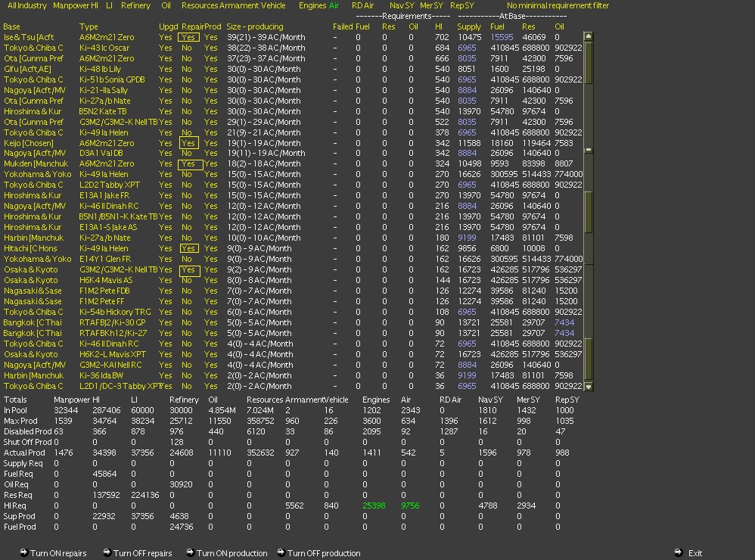Click the green 25398 Engines HI Req value
Viewport: 755px width, 560px height.
tap(374, 506)
